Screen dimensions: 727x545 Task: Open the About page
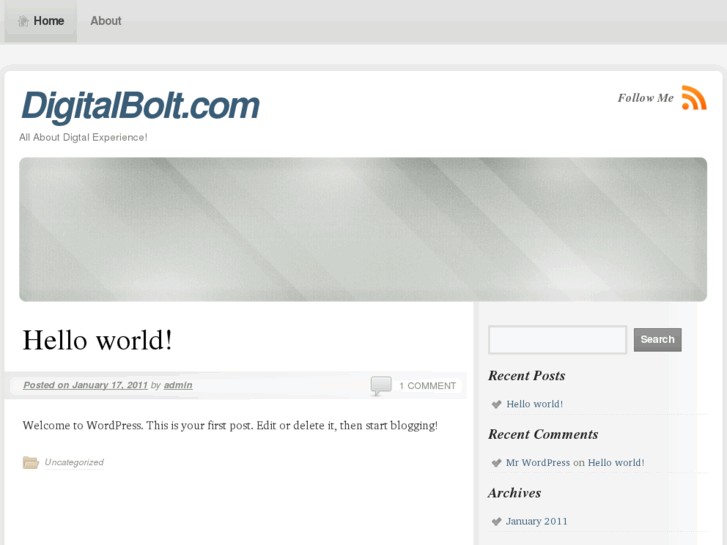106,21
